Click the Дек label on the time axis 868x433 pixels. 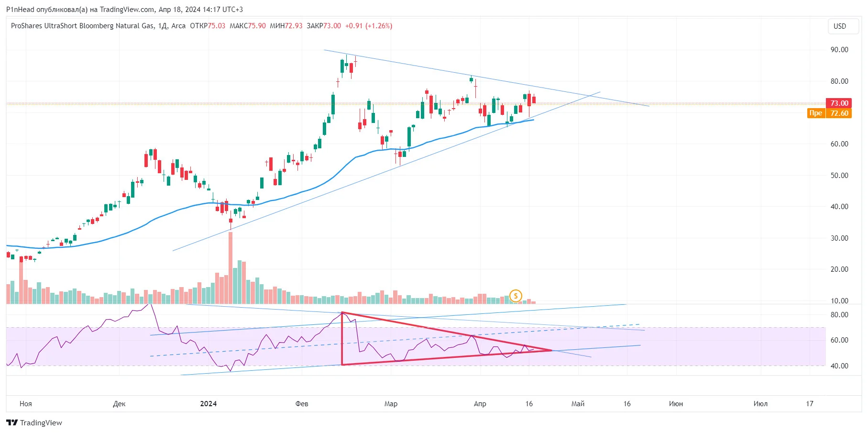[119, 404]
